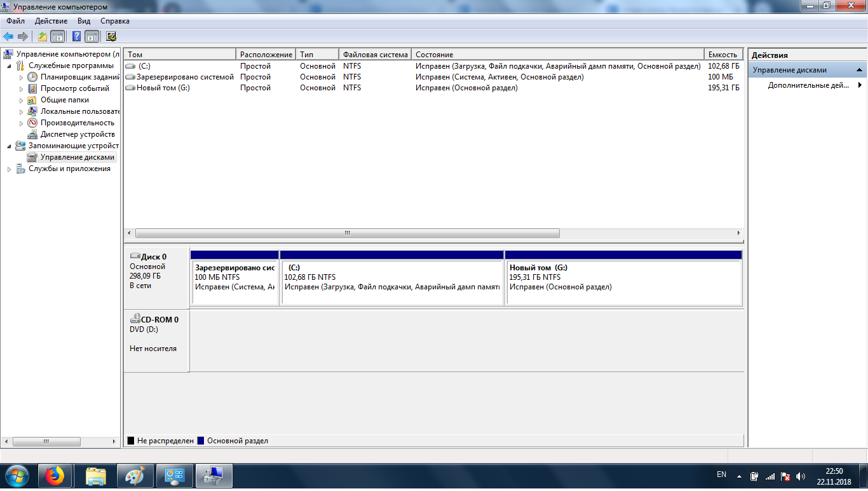Open the Действие menu
This screenshot has width=868, height=491.
(51, 21)
